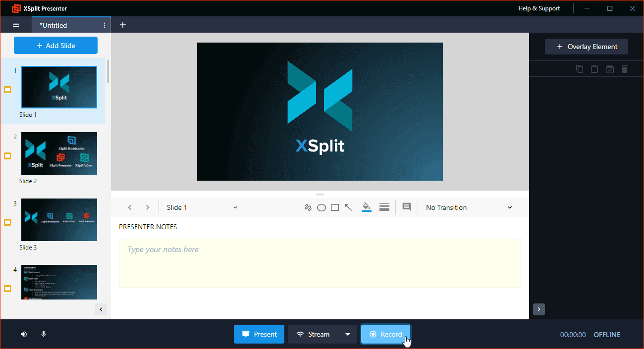Viewport: 644px width, 349px height.
Task: Collapse the slide list panel
Action: coord(101,309)
